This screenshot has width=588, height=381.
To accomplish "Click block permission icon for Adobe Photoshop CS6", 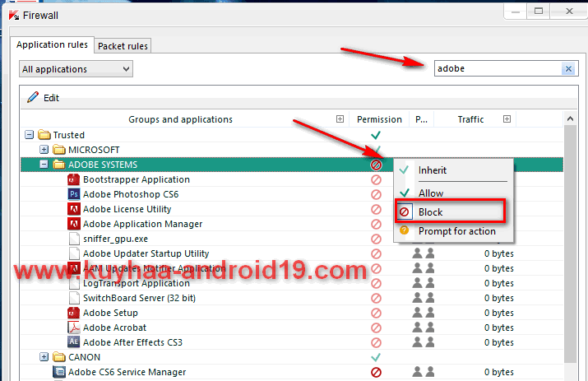I will coord(376,194).
